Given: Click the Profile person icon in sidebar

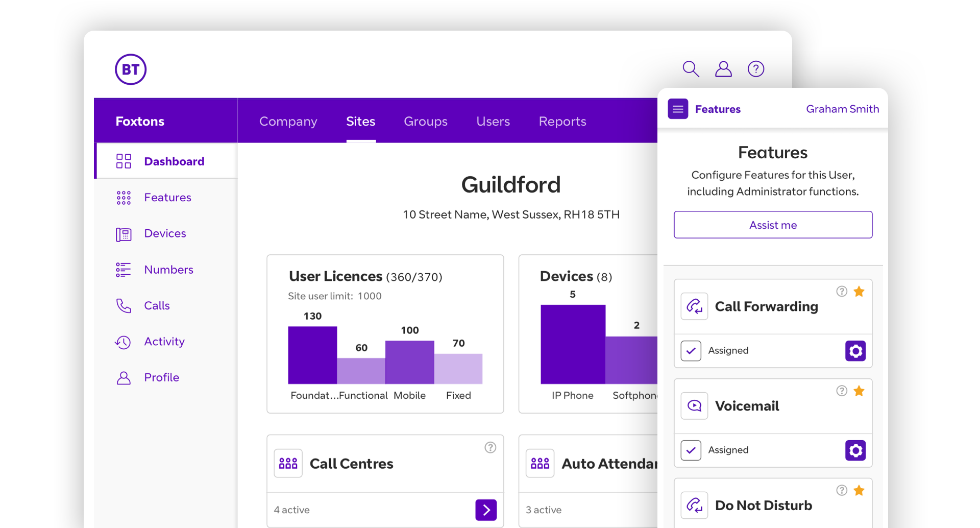Looking at the screenshot, I should point(124,377).
